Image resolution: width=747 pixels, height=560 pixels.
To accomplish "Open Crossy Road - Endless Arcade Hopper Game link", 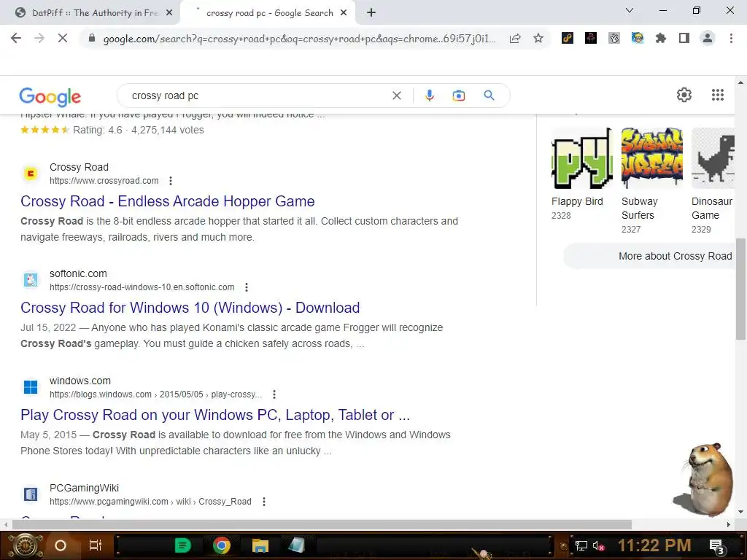I will coord(167,201).
